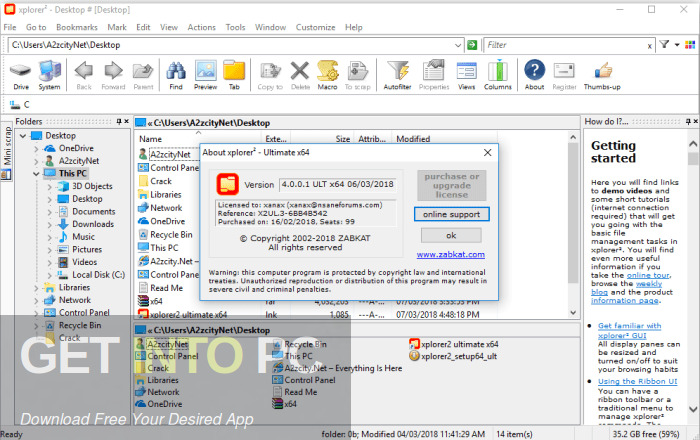Open the Bookmarks menu
Viewport: 700px width, 440px height.
pyautogui.click(x=77, y=27)
